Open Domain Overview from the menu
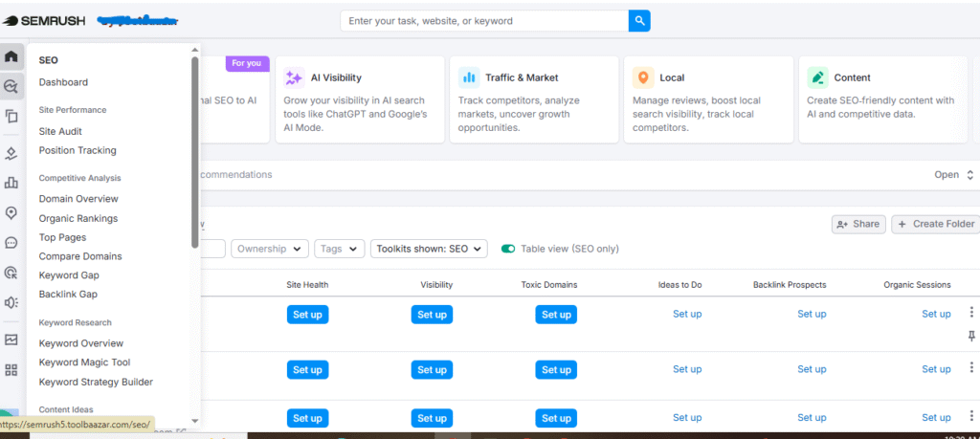 coord(78,199)
